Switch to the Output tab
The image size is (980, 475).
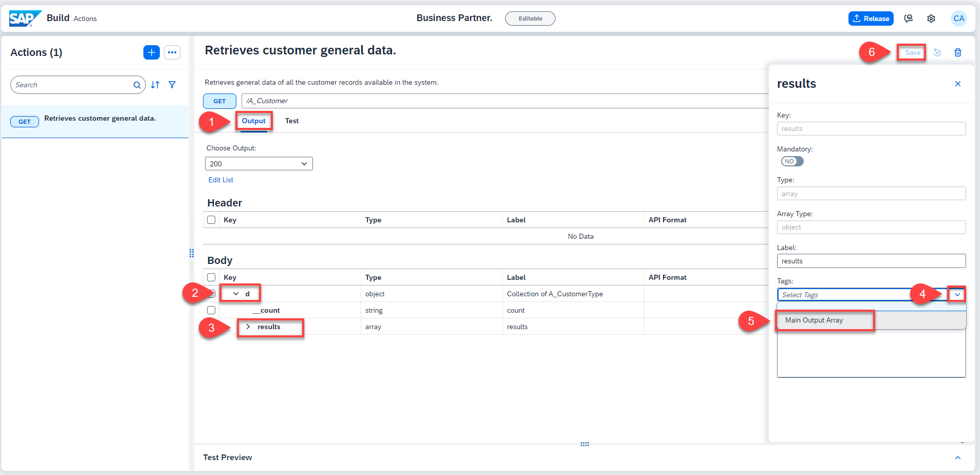click(x=254, y=121)
